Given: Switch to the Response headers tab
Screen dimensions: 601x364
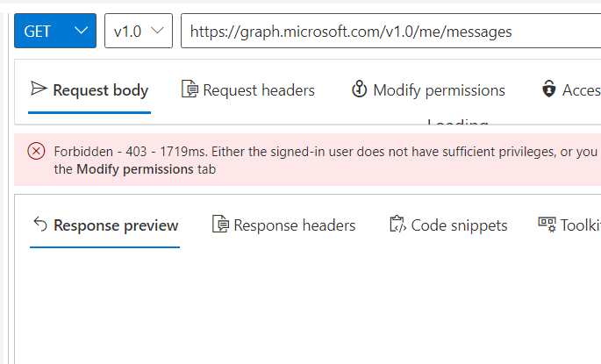Looking at the screenshot, I should (283, 225).
